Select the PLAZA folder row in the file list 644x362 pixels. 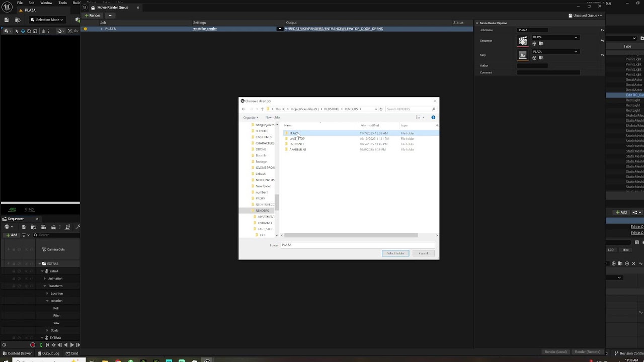361,133
